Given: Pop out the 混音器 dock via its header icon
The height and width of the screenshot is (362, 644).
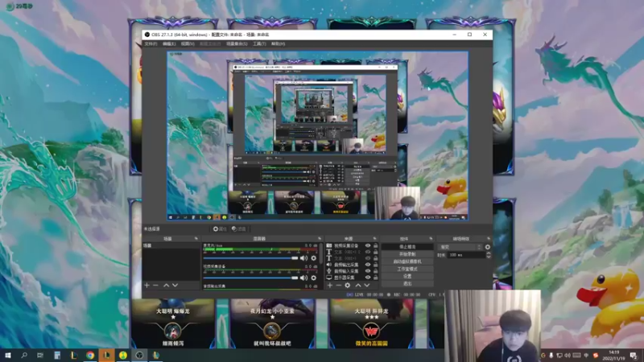Looking at the screenshot, I should click(x=319, y=238).
